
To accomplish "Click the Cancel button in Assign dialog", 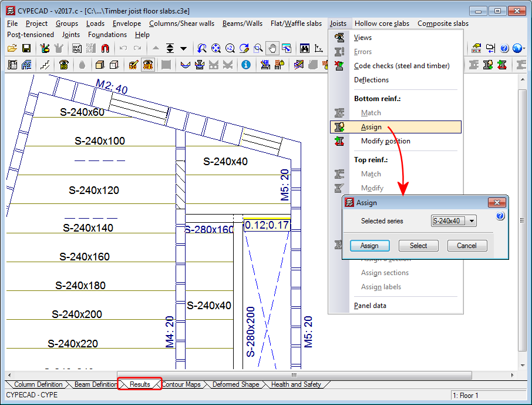I will 467,246.
